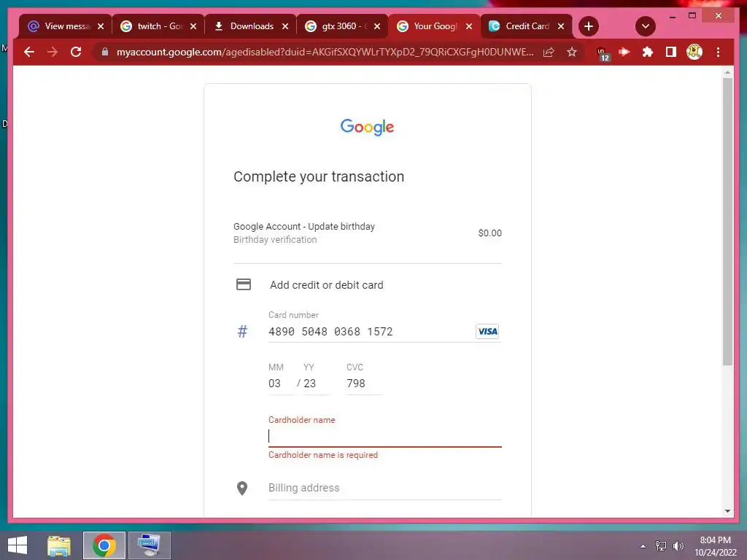Bookmark this page with the star icon

click(x=572, y=52)
